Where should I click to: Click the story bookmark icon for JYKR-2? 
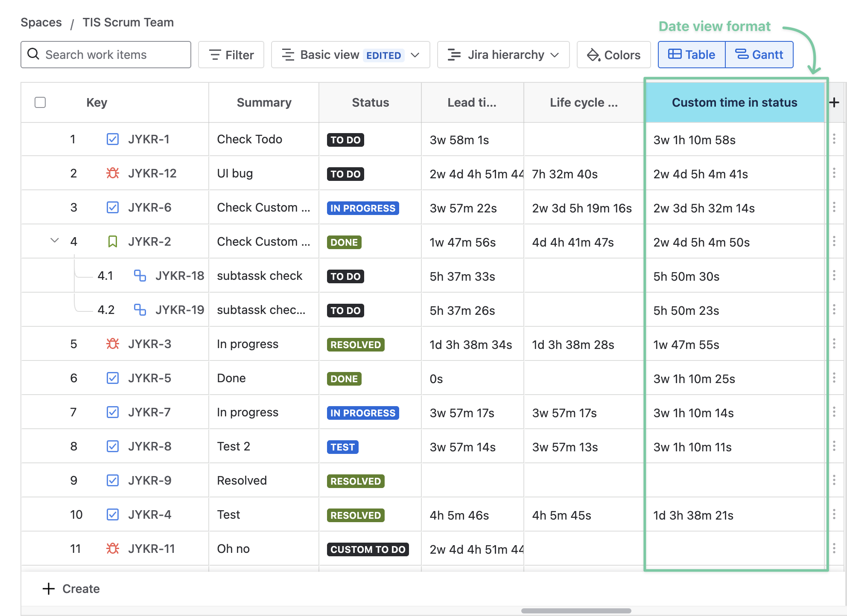point(113,241)
